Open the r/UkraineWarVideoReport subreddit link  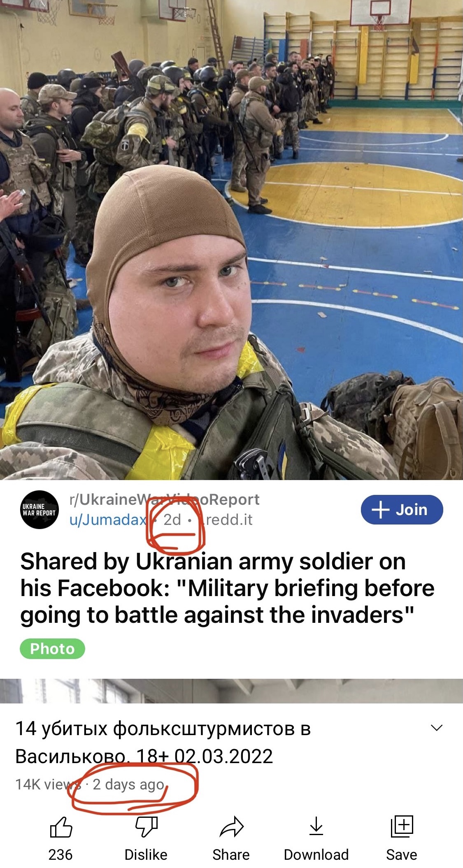click(x=165, y=499)
